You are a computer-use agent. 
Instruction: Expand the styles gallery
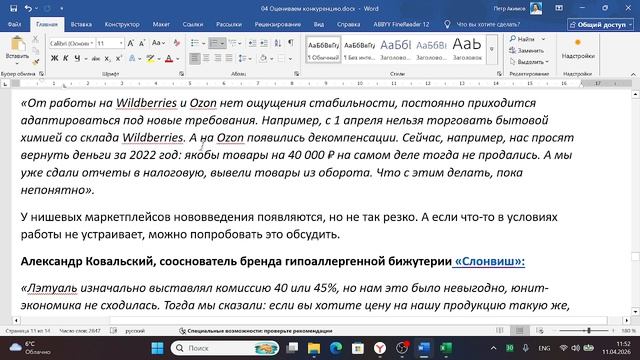[492, 49]
